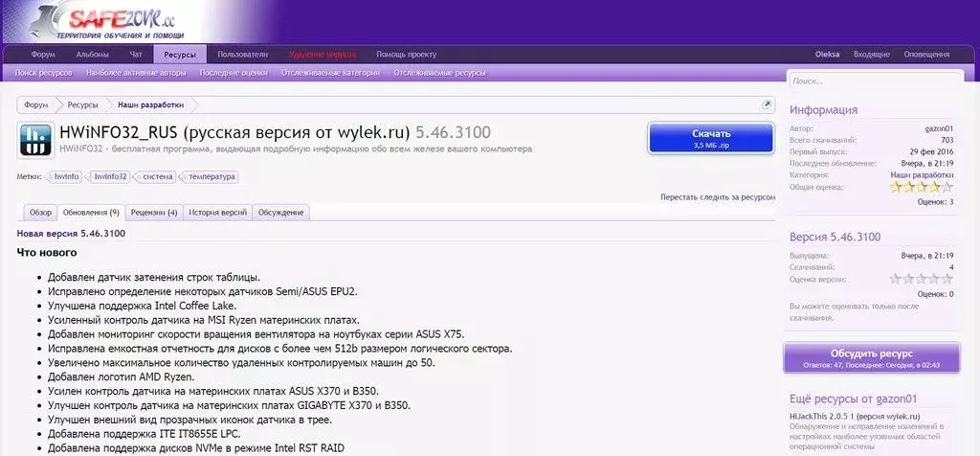Open the Оповещения alerts link
The height and width of the screenshot is (456, 980).
pos(926,55)
